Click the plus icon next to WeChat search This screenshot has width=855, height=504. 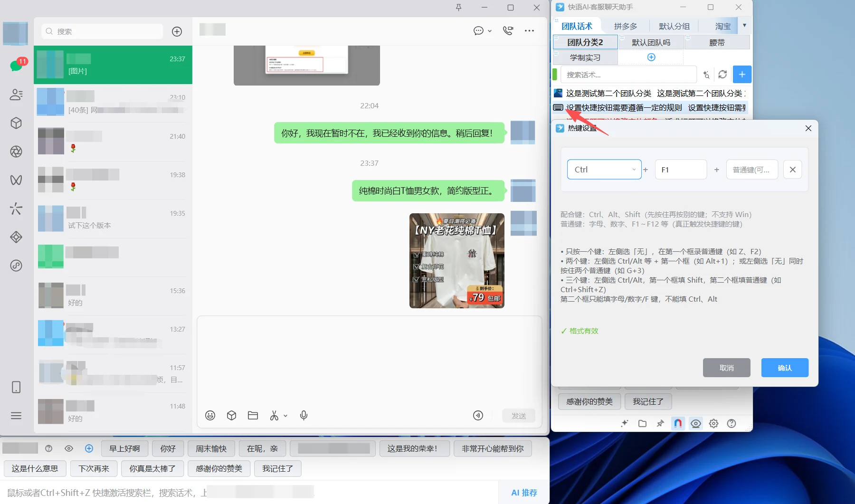coord(177,31)
